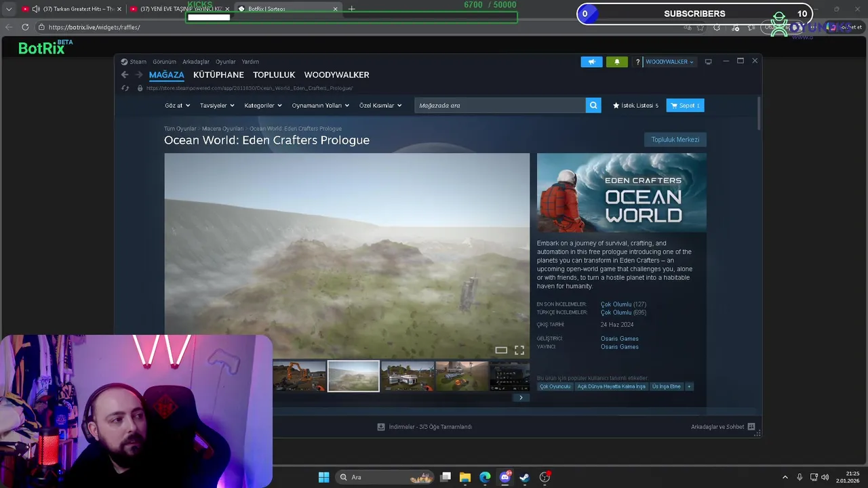Toggle theater mode on the media viewer

[501, 350]
